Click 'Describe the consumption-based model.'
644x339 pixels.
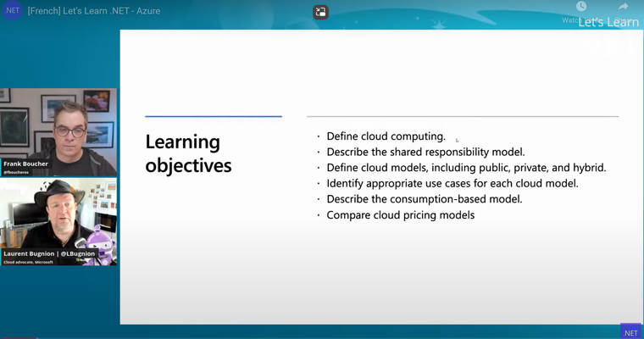point(425,199)
